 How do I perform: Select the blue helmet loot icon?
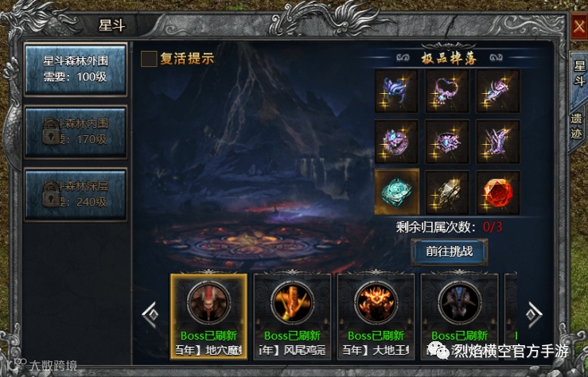396,91
